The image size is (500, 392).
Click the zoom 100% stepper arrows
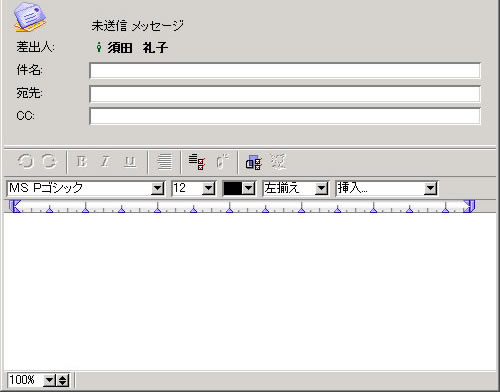pyautogui.click(x=63, y=380)
